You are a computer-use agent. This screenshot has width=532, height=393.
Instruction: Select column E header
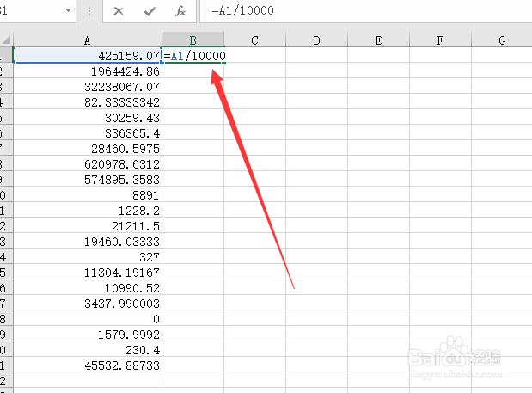(x=378, y=40)
